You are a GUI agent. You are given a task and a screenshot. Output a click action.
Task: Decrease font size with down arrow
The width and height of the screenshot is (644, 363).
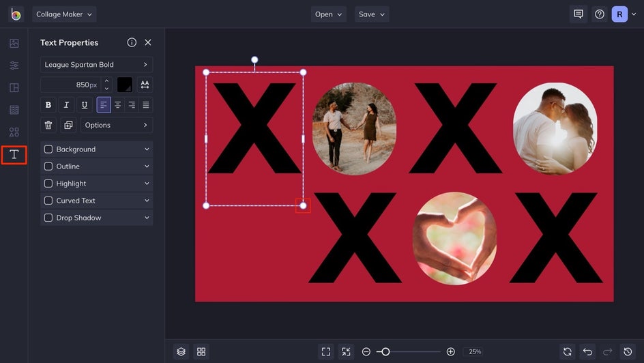point(107,88)
